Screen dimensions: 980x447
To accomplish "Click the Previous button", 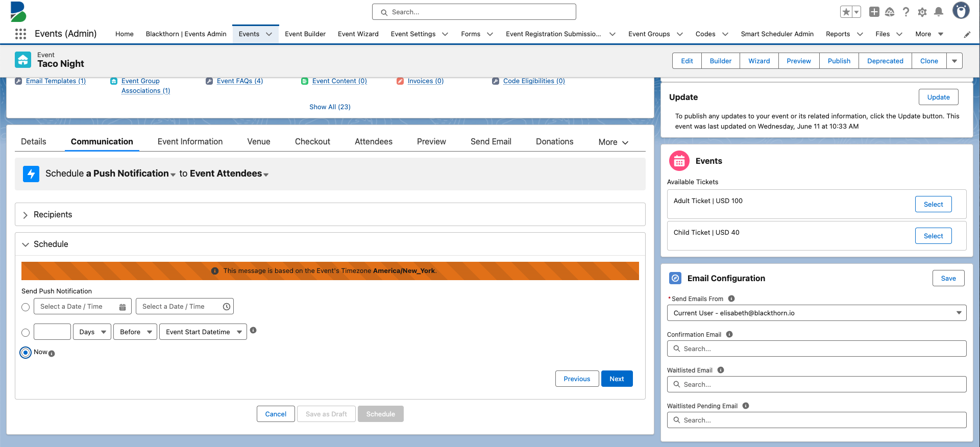I will [577, 379].
